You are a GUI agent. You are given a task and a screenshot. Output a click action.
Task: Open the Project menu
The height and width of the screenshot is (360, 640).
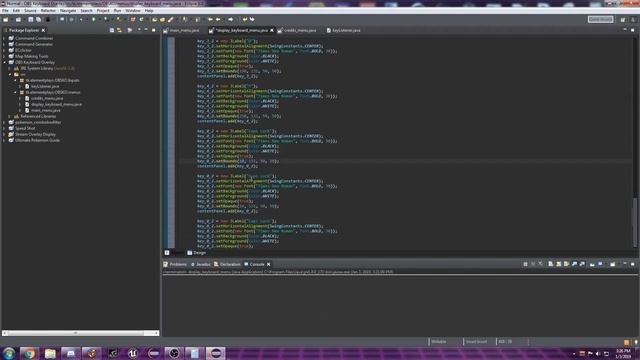coord(103,11)
